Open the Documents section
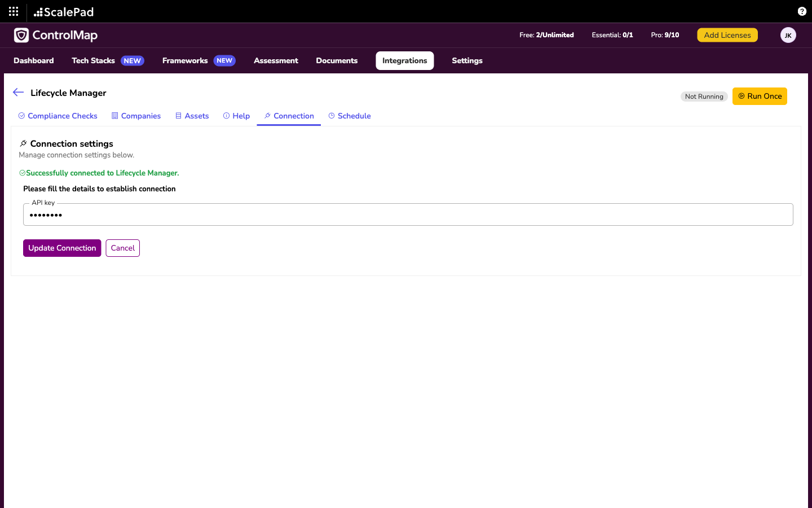Screen dimensions: 812x508 337,60
